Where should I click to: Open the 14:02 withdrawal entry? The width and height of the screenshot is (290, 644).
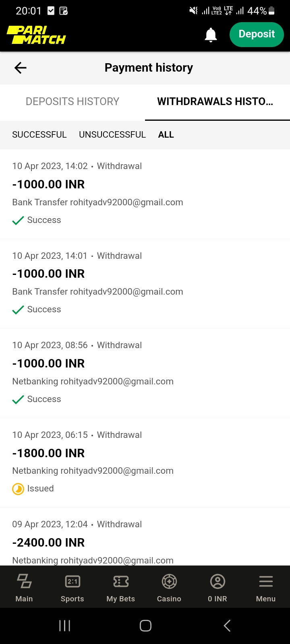click(x=145, y=193)
